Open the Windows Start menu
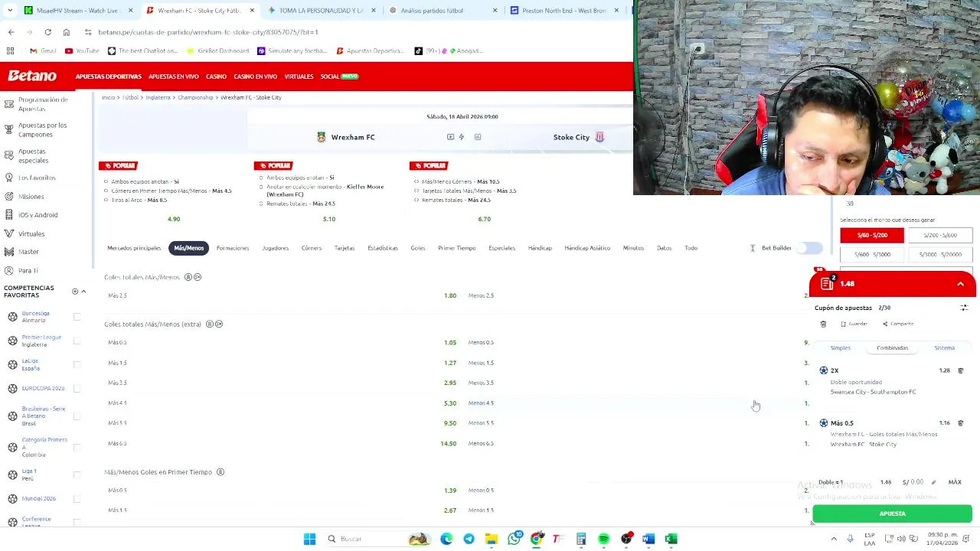 (x=309, y=539)
